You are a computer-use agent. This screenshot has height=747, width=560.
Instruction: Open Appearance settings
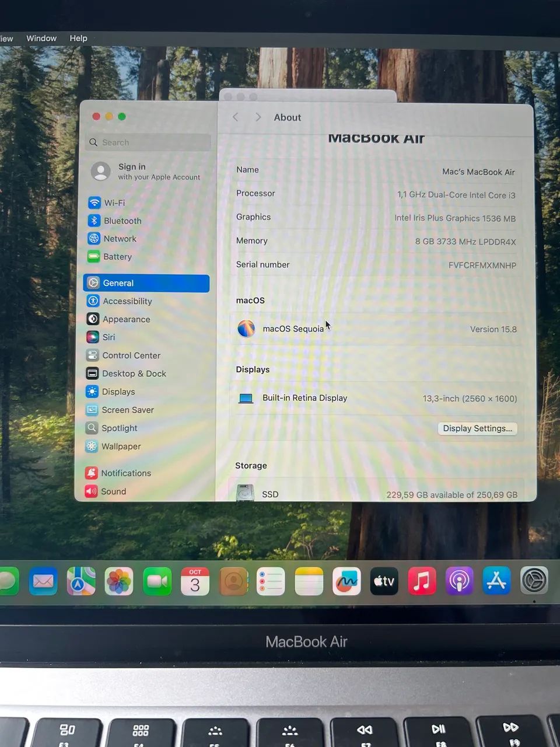click(118, 319)
